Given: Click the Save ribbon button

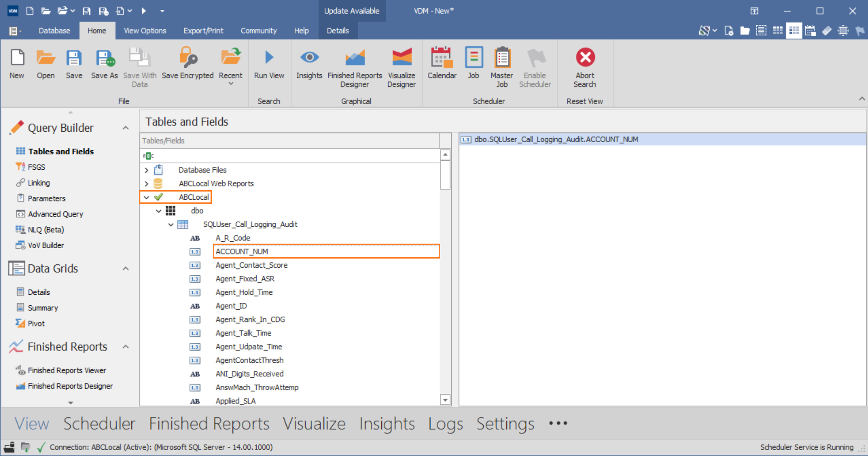Looking at the screenshot, I should coord(74,65).
